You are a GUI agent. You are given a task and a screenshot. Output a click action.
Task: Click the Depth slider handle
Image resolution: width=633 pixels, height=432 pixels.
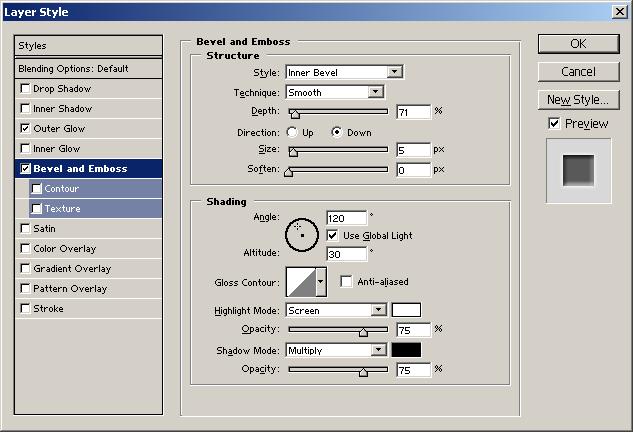click(295, 114)
